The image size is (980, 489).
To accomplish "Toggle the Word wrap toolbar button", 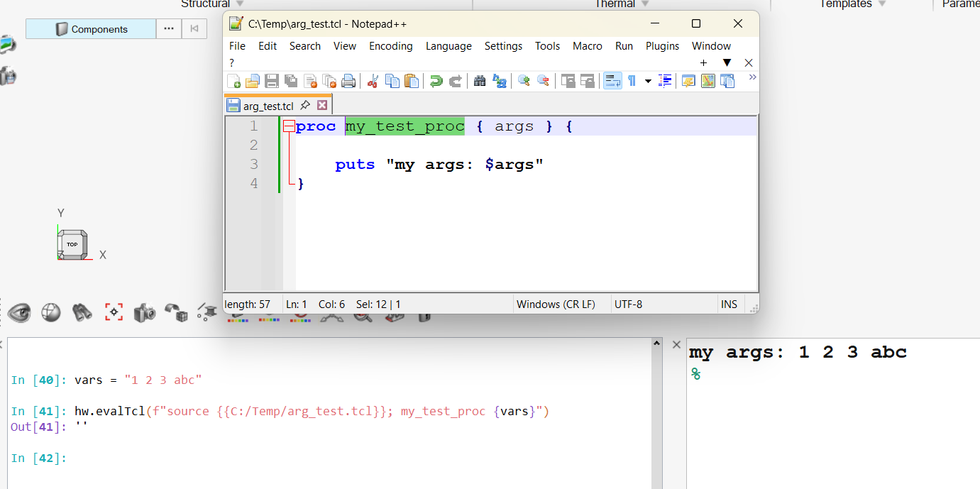I will point(612,81).
